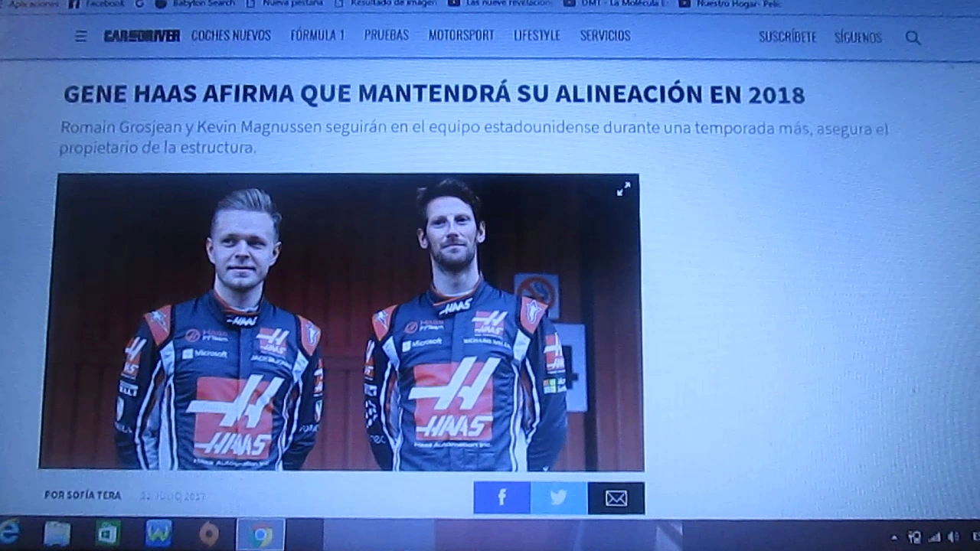Image resolution: width=980 pixels, height=551 pixels.
Task: Click the Suscríbete link
Action: [787, 37]
